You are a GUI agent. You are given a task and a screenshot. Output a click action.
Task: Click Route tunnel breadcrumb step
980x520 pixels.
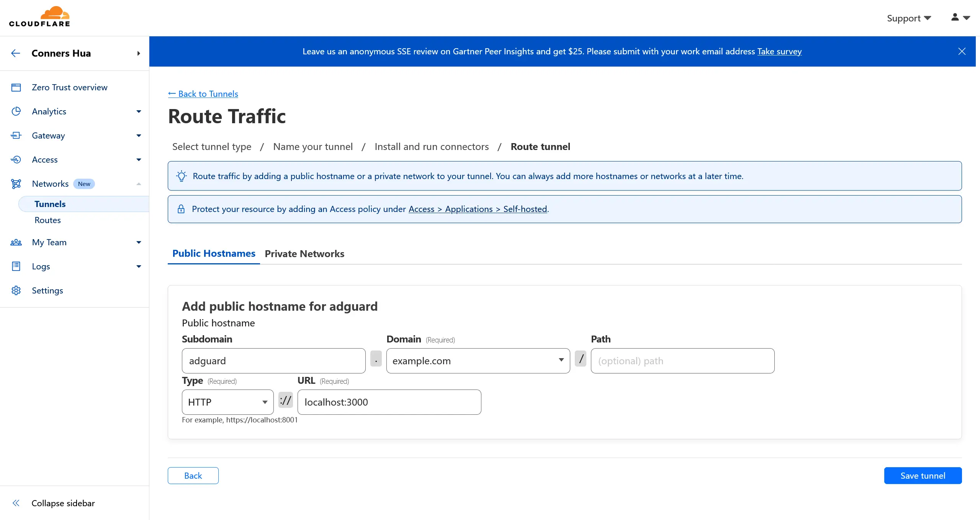[x=540, y=147]
